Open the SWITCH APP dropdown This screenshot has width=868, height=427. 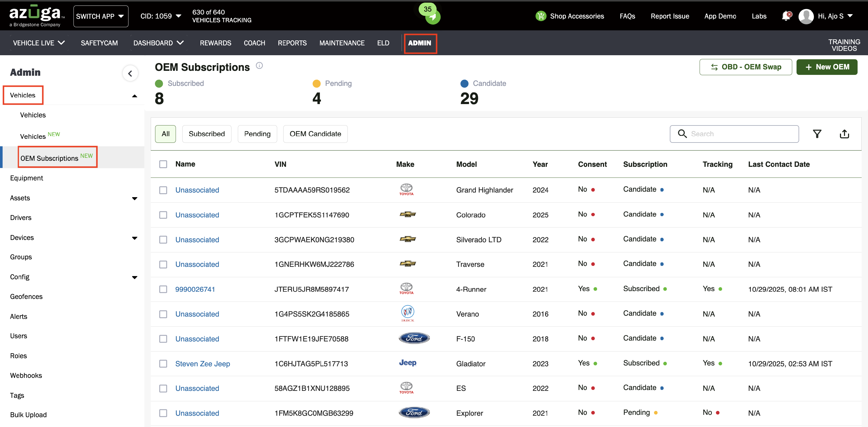[100, 16]
